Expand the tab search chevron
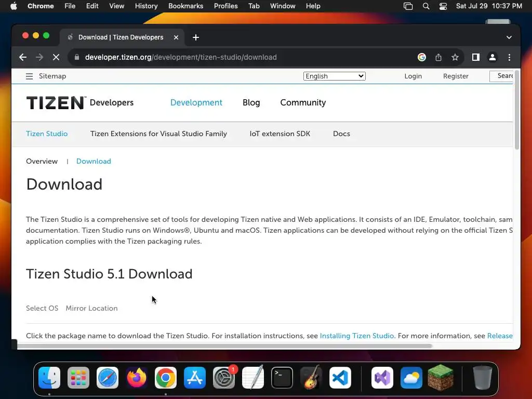This screenshot has width=532, height=399. [x=509, y=37]
